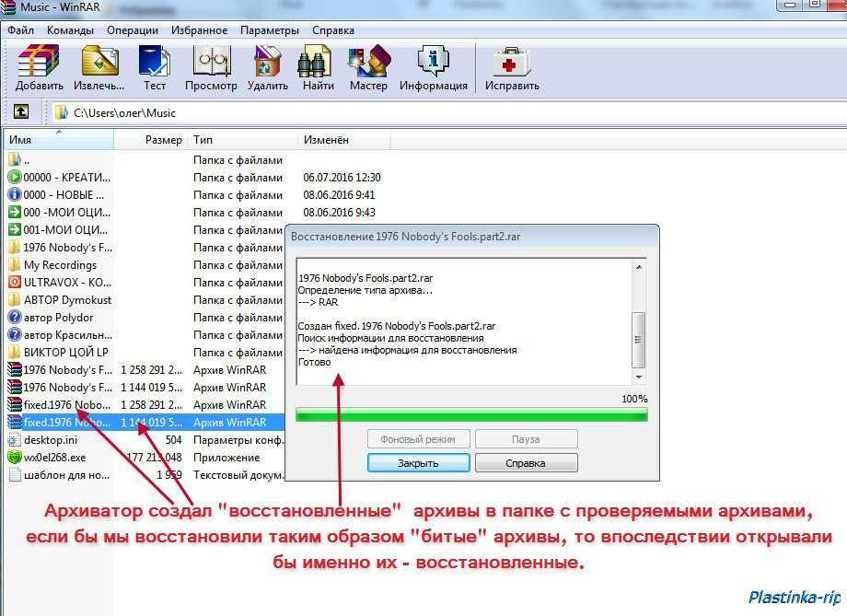
Task: Select the 1 144 019 size '1976 Nobody's F...' archive
Action: pos(145,388)
